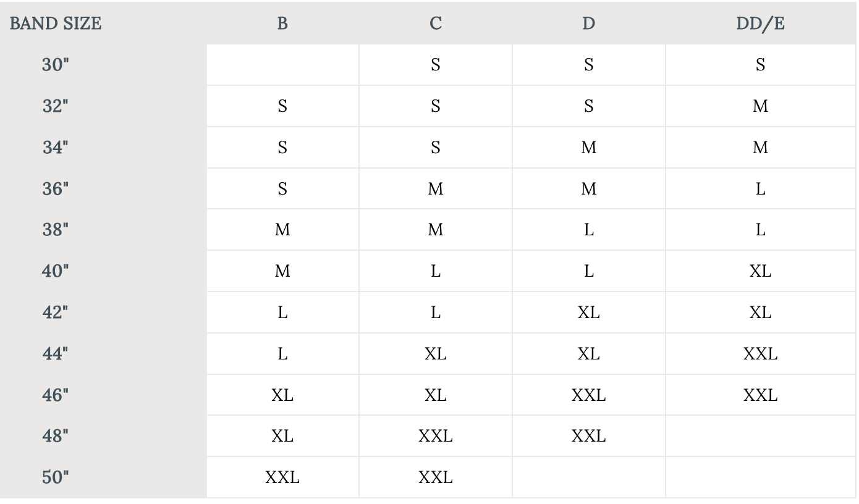Screen dimensions: 859x504
Task: Select the 36" band size row label
Action: 56,189
